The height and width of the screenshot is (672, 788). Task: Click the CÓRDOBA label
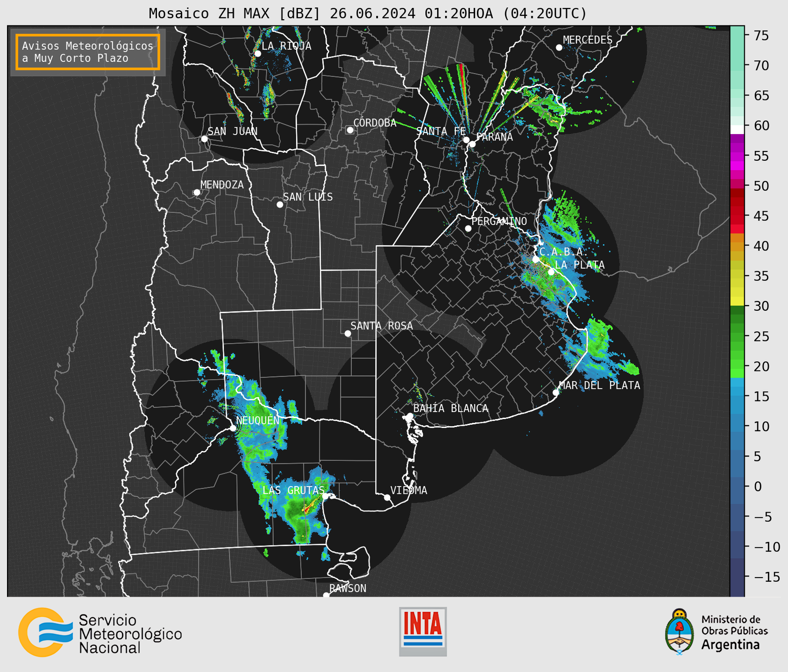(x=375, y=122)
